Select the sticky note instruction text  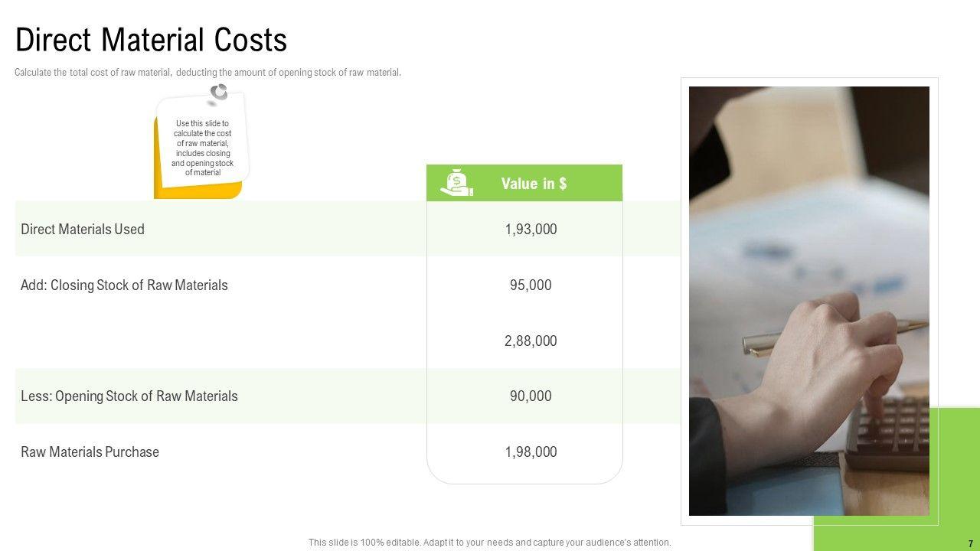[202, 148]
